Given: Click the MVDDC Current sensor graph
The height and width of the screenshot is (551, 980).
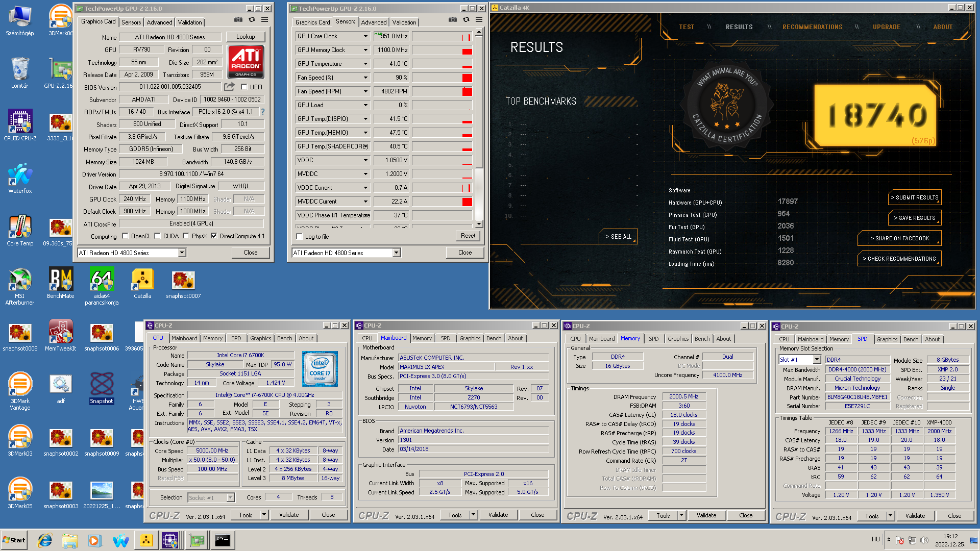Looking at the screenshot, I should pyautogui.click(x=442, y=202).
